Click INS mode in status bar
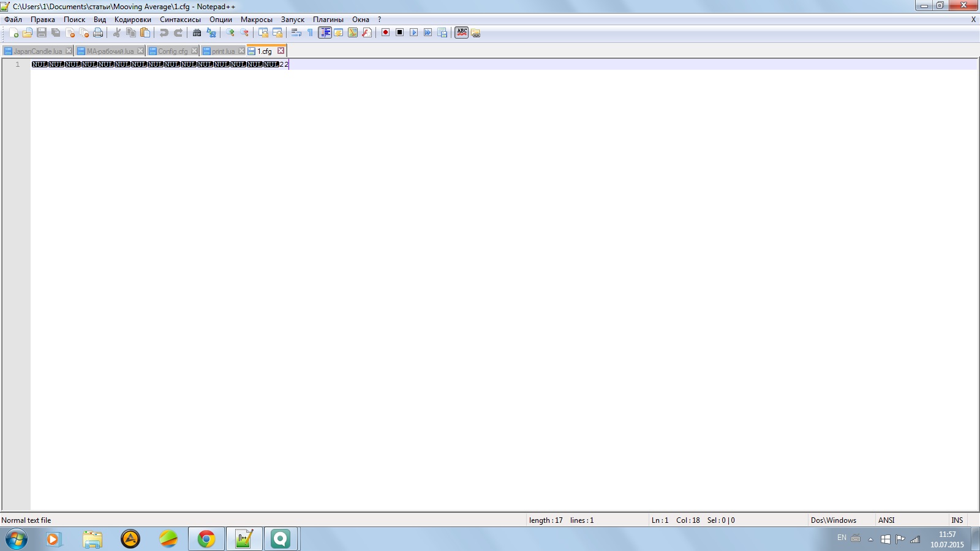Screen dimensions: 980x551 click(x=957, y=520)
